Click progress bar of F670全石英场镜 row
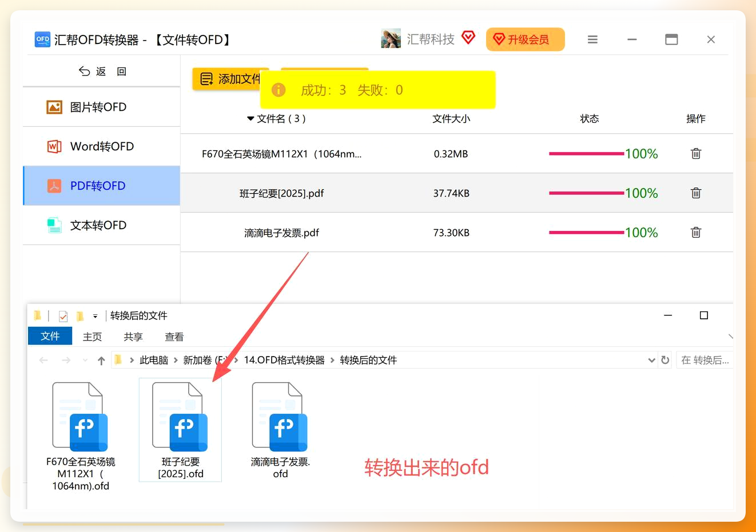 (586, 154)
